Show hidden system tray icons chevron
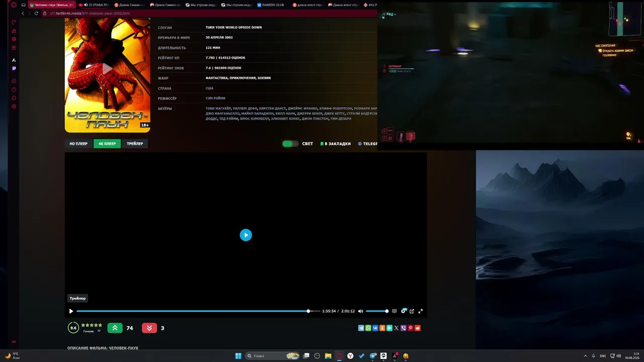This screenshot has height=362, width=644. tap(585, 356)
